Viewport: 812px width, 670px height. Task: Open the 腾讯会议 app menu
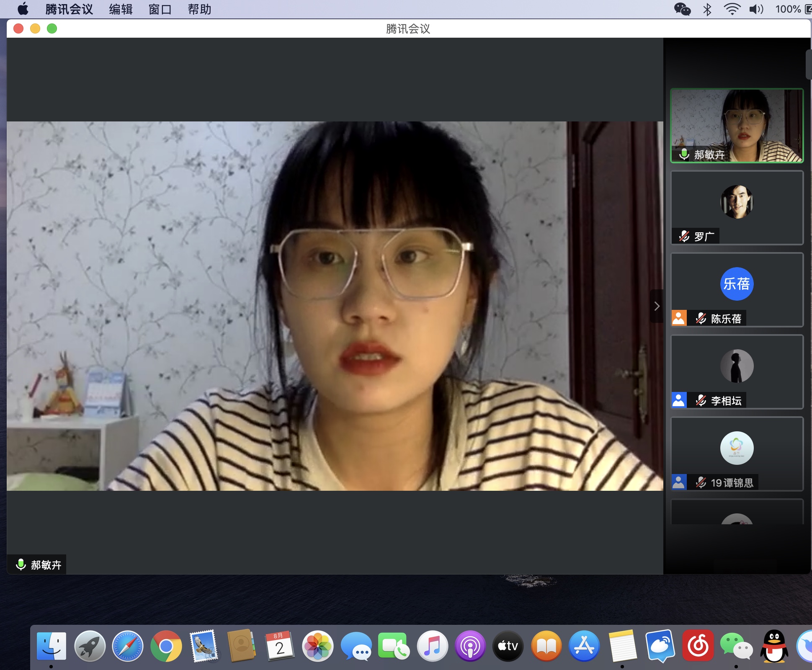point(69,9)
